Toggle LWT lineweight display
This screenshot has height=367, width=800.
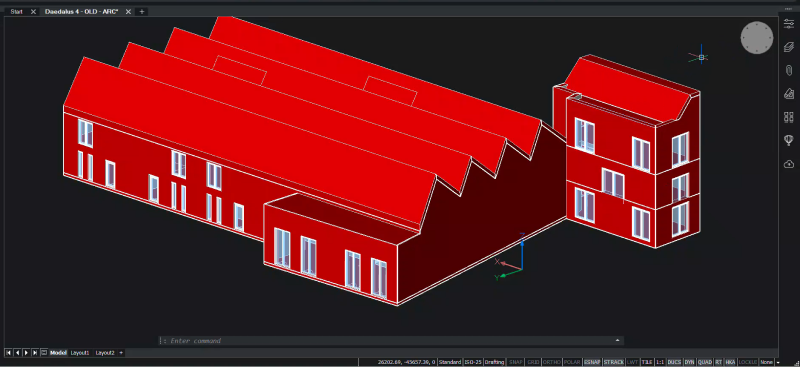[633, 362]
